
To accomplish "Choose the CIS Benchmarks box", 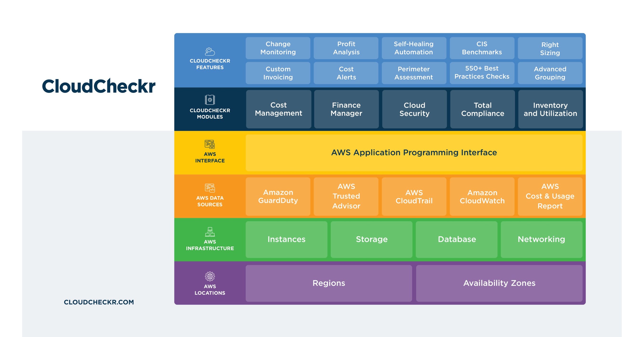I will [x=482, y=48].
